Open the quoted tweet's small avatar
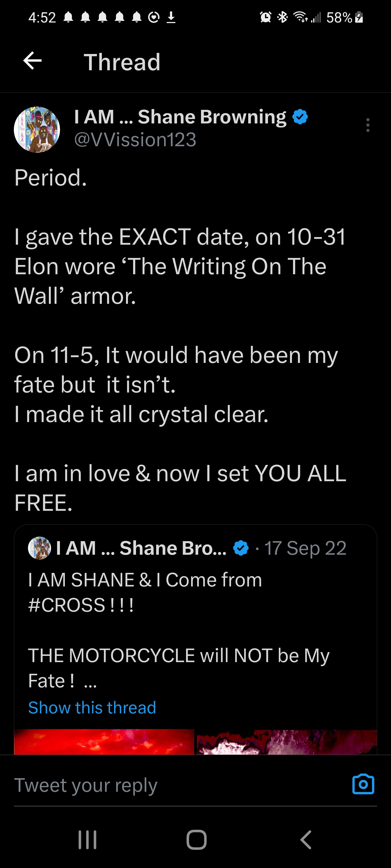Image resolution: width=391 pixels, height=868 pixels. click(39, 548)
